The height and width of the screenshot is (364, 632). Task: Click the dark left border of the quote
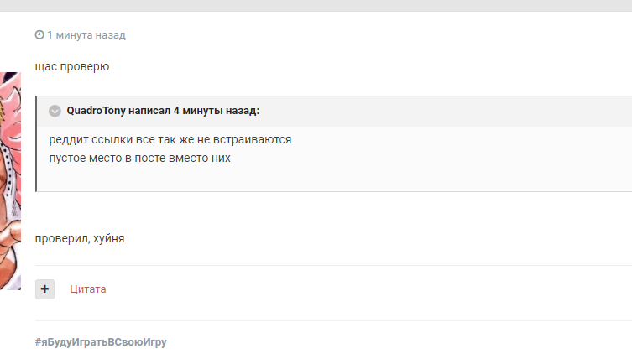pos(36,143)
